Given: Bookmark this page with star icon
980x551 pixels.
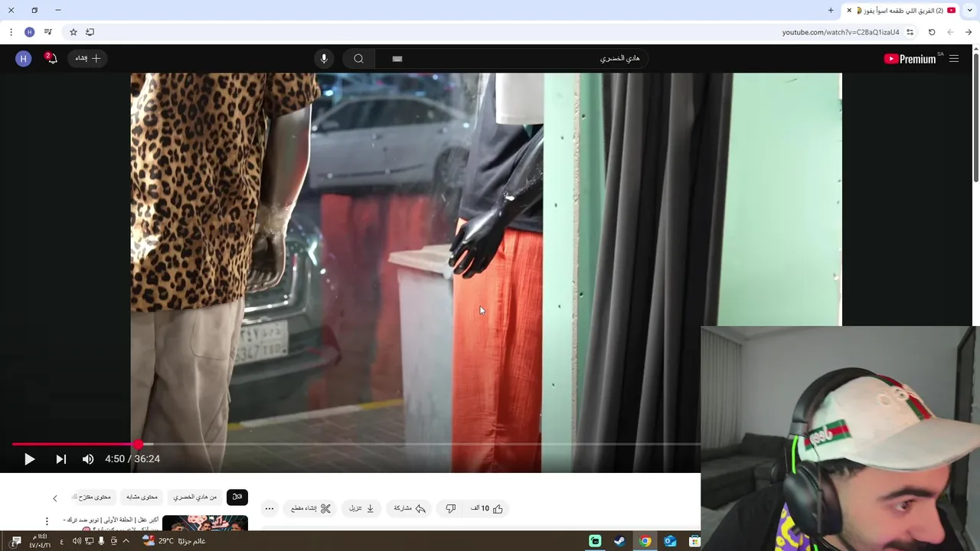Looking at the screenshot, I should tap(73, 32).
